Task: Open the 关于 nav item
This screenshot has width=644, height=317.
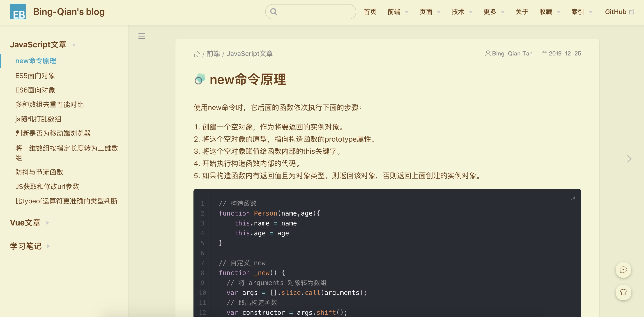Action: pos(522,12)
